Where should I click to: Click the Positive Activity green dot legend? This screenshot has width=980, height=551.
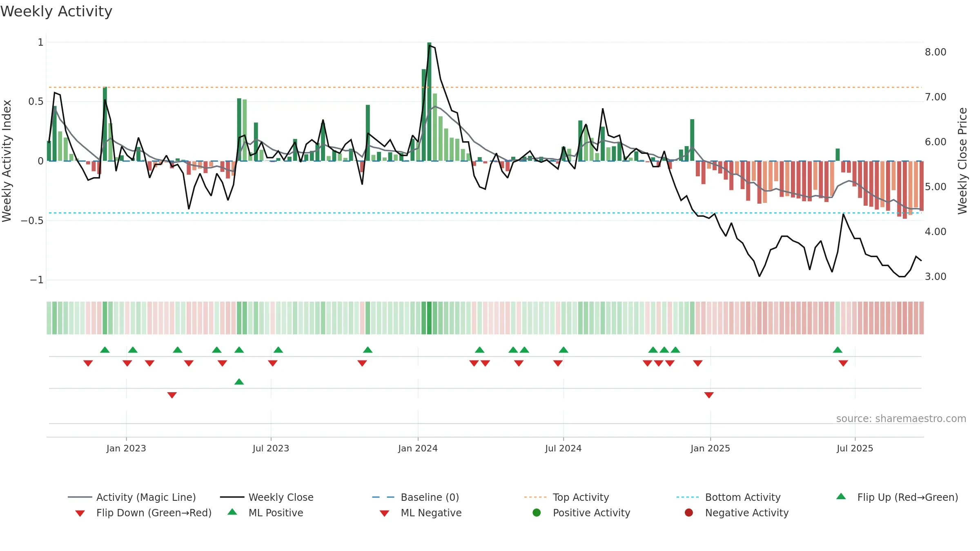coord(537,513)
